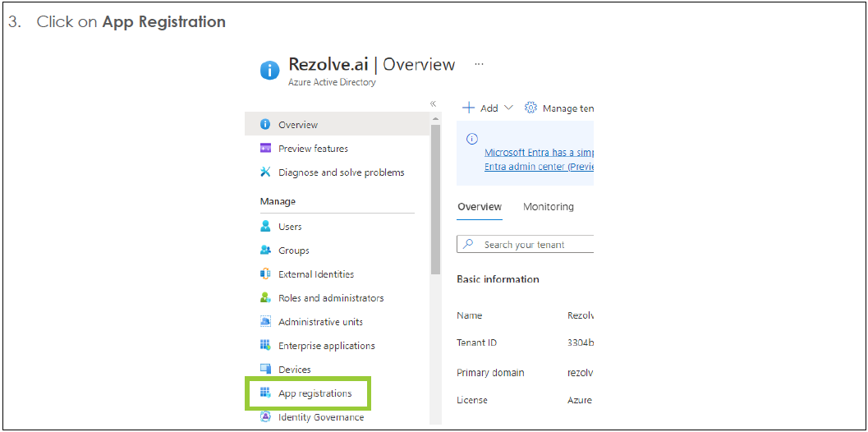
Task: Click the Manage section heading
Action: (x=278, y=201)
